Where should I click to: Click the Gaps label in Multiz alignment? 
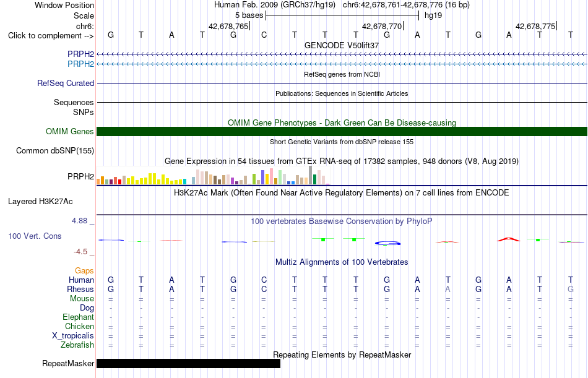pyautogui.click(x=84, y=271)
